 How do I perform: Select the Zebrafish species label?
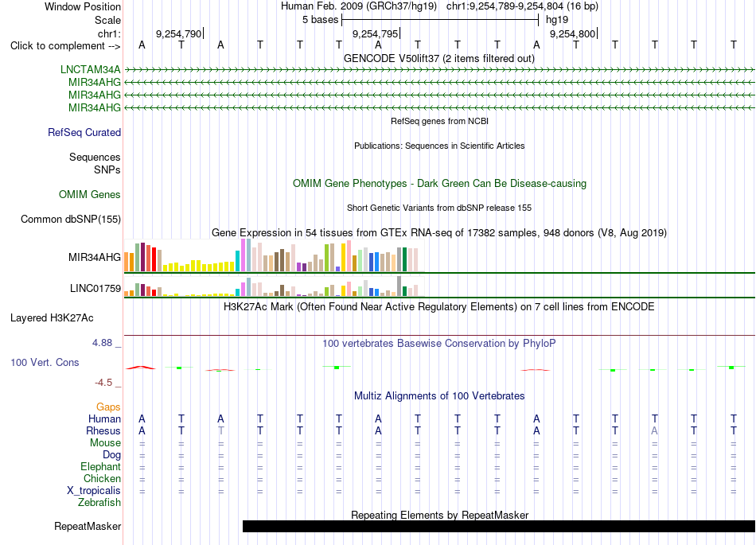(99, 502)
